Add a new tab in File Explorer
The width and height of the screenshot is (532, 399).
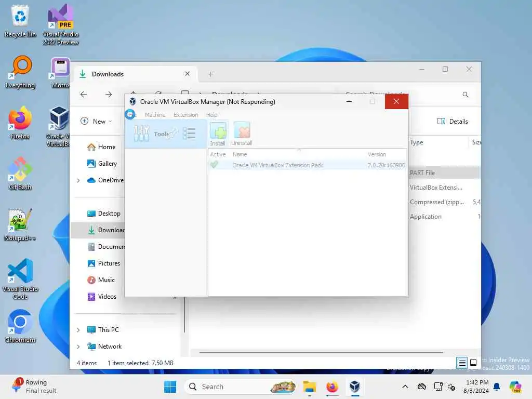click(x=210, y=74)
